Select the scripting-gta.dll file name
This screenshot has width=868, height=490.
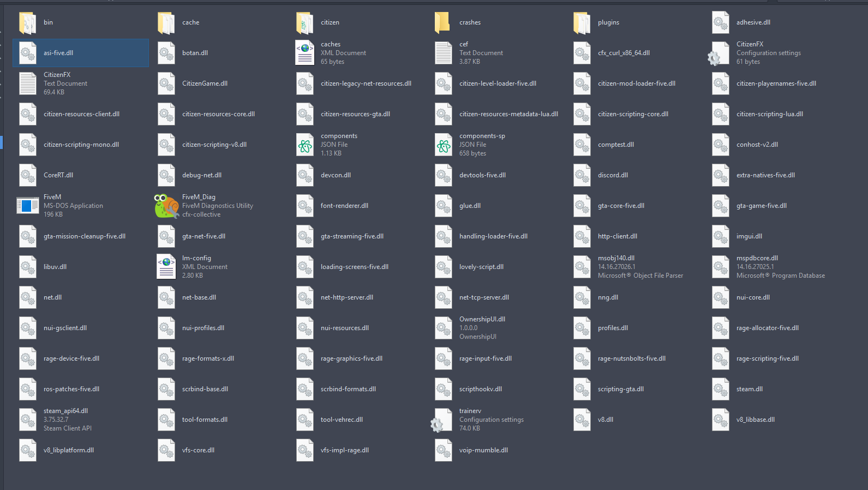621,389
